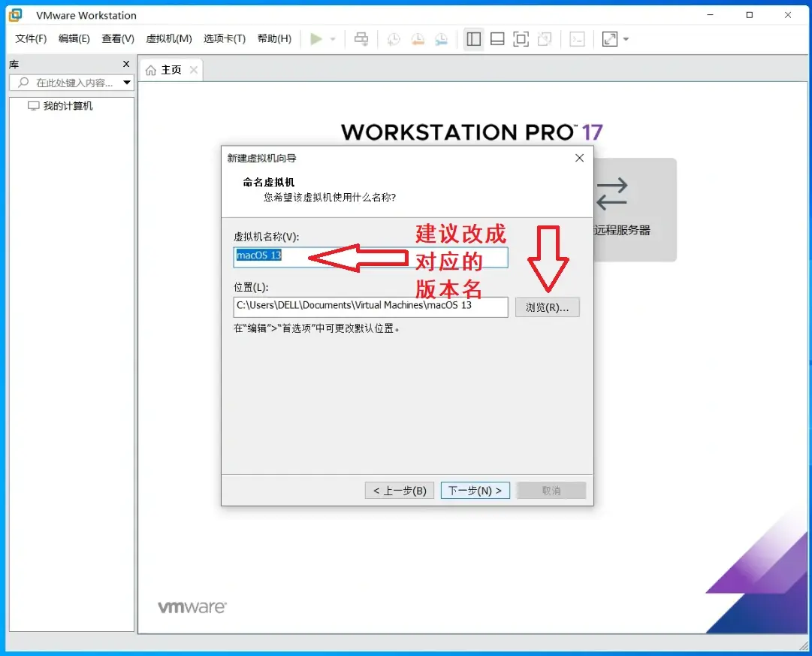Click the Take Snapshot toolbar icon

[394, 39]
